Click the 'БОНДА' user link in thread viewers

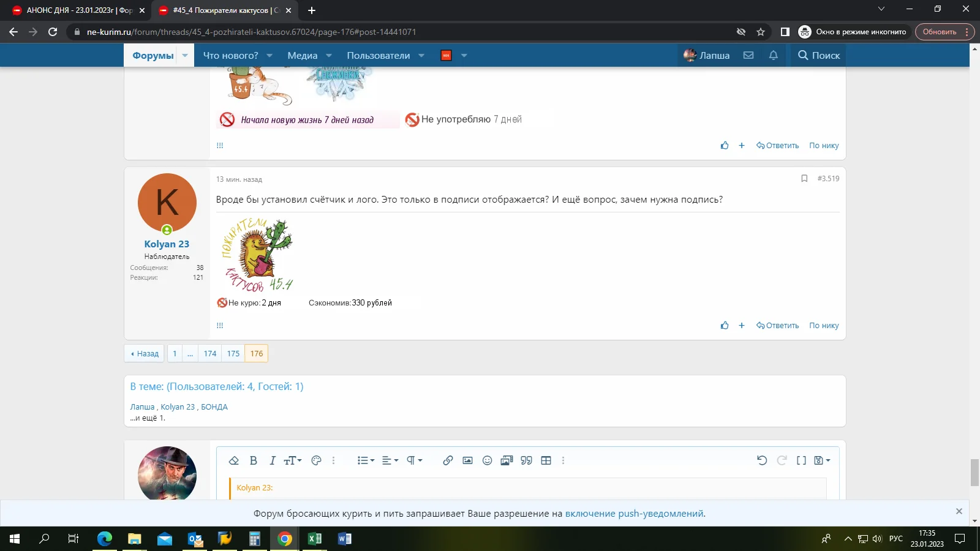(x=214, y=407)
